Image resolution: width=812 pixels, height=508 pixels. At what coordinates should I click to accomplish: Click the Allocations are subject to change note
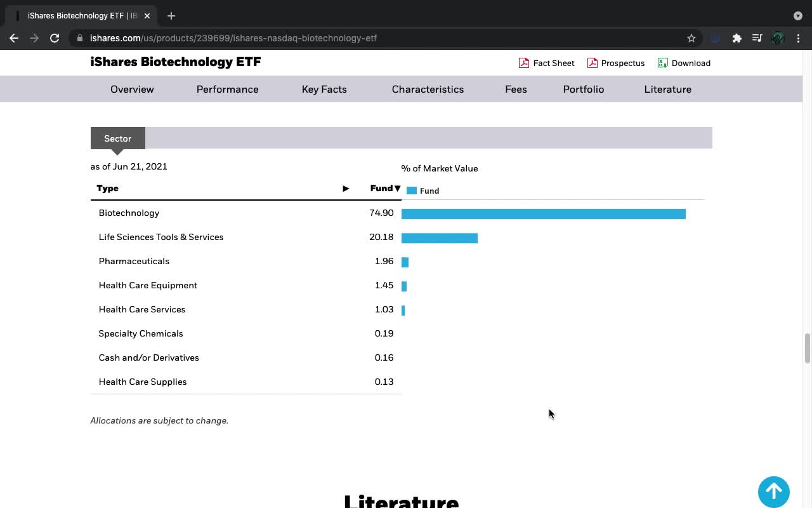click(x=159, y=420)
